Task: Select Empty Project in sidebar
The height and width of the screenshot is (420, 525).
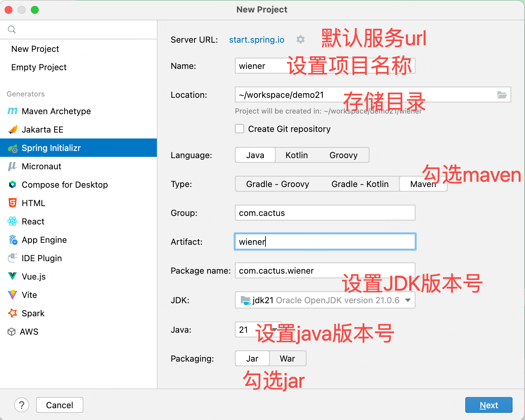Action: click(x=79, y=67)
